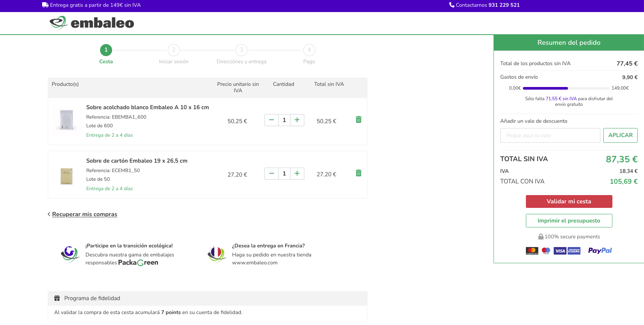
Task: Click the PackaGreen ecological transition icon
Action: 70,254
